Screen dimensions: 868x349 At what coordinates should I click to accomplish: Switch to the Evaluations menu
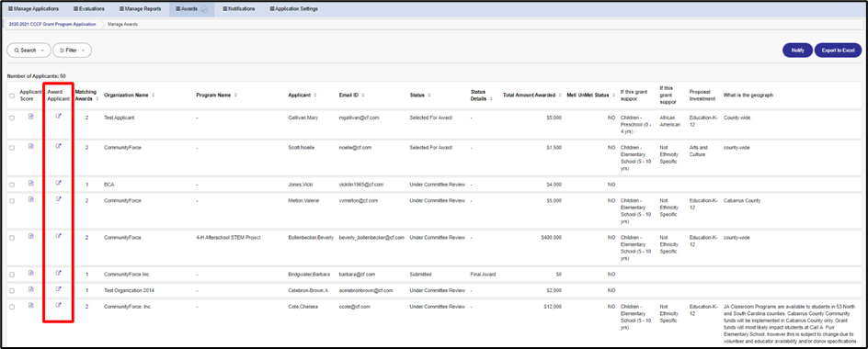89,9
